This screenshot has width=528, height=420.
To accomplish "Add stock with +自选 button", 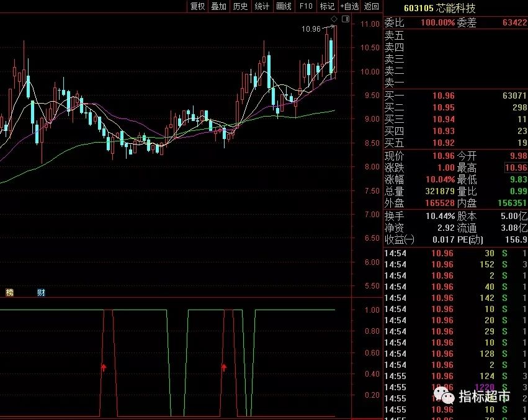I will [x=349, y=6].
